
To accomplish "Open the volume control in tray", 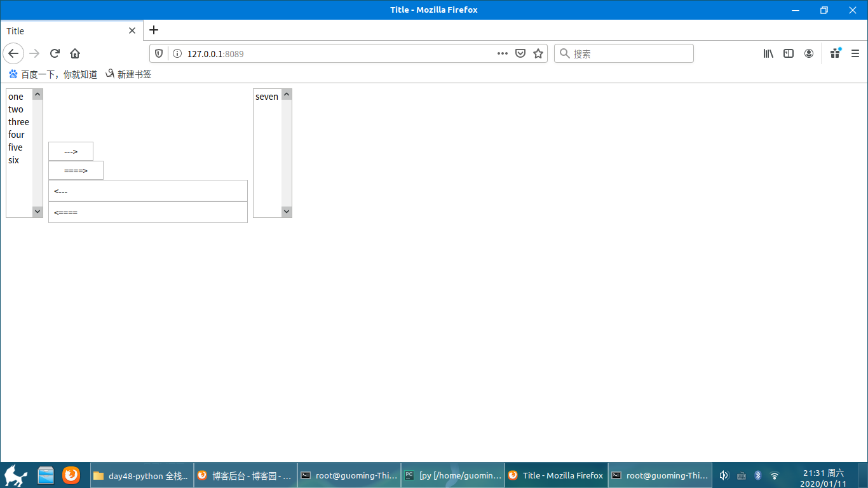I will click(724, 475).
